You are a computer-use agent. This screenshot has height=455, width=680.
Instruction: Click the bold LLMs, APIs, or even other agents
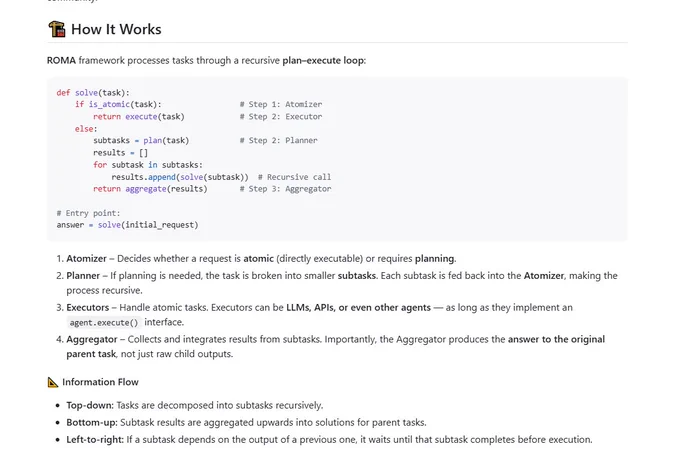(358, 308)
